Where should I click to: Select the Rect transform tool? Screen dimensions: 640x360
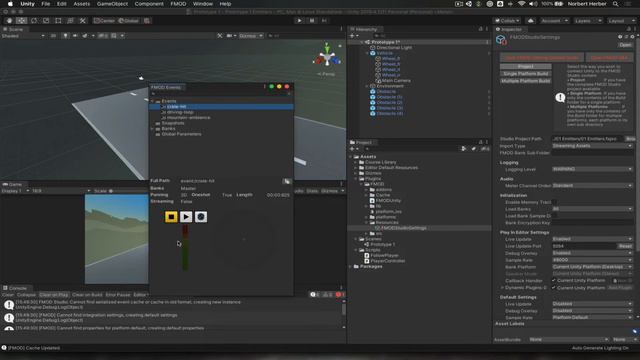click(x=58, y=20)
